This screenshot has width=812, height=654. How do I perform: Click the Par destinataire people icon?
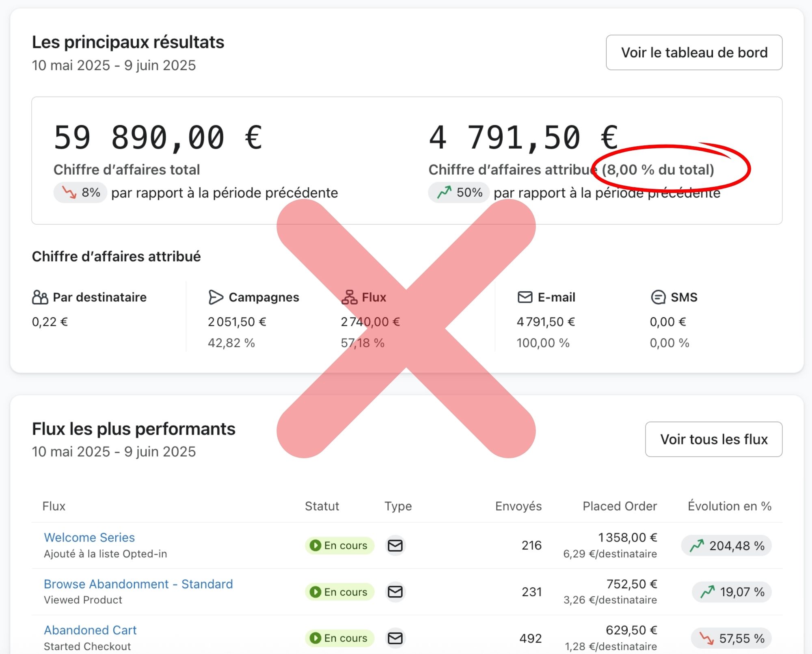40,297
